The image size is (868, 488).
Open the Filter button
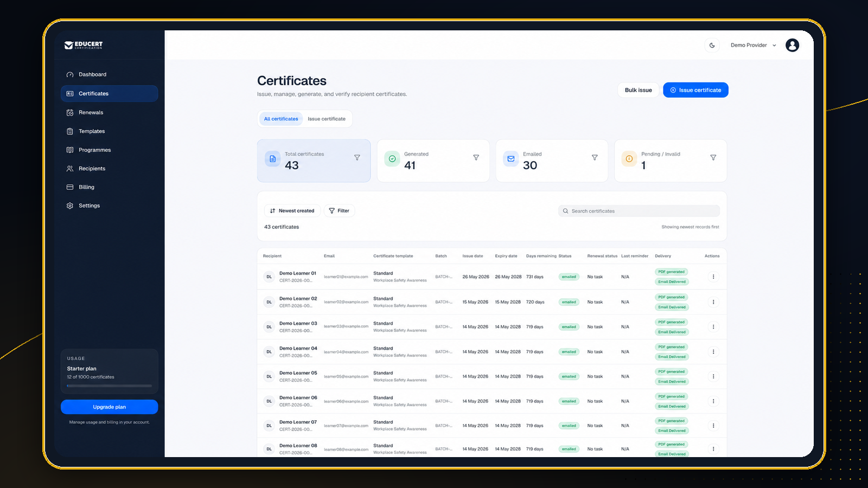(x=340, y=211)
